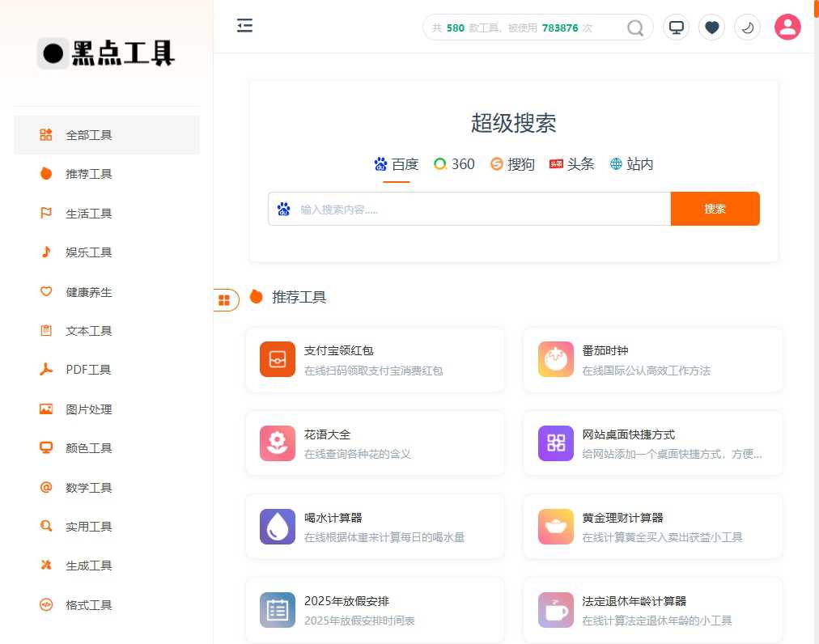The width and height of the screenshot is (819, 644).
Task: Toggle the favorites heart icon
Action: (x=711, y=27)
